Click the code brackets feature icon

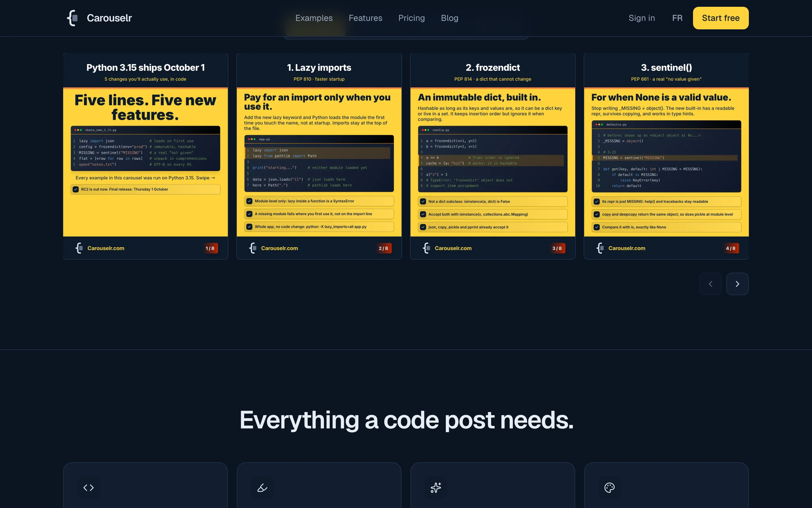tap(89, 487)
